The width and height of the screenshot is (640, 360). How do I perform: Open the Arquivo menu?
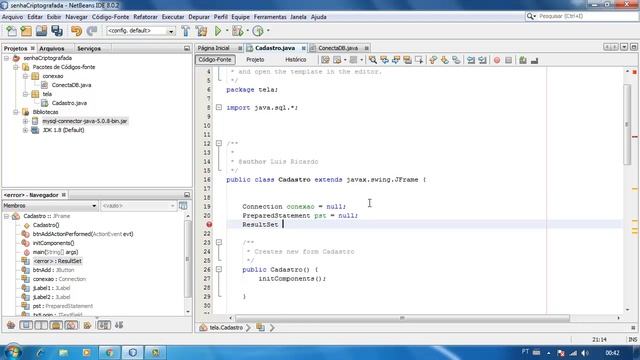point(13,17)
